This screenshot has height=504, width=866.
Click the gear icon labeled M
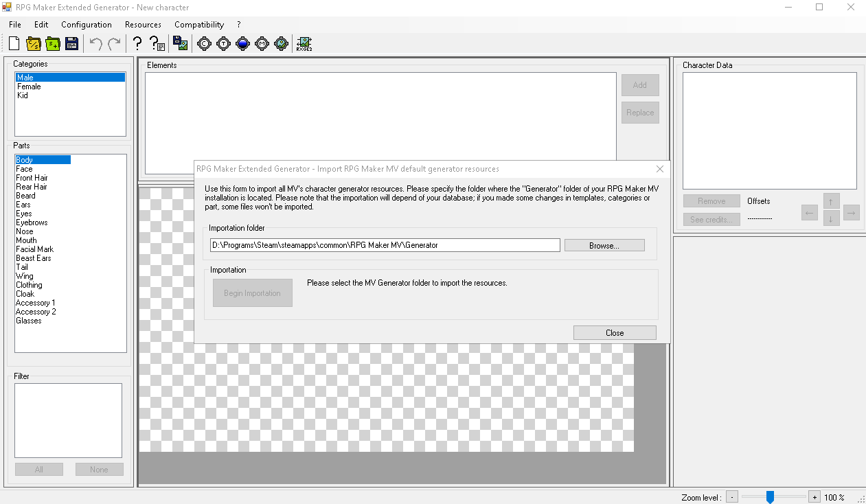click(262, 44)
